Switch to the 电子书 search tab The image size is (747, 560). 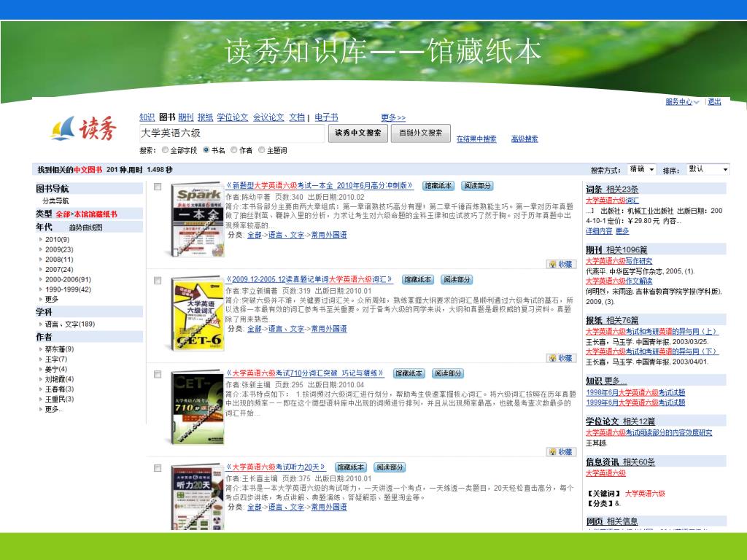(x=326, y=117)
